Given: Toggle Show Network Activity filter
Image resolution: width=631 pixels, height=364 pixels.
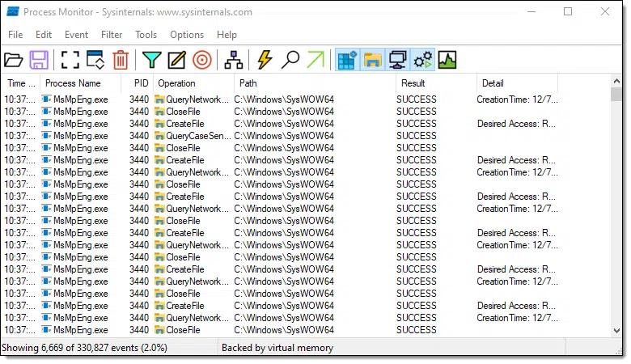Looking at the screenshot, I should point(397,59).
